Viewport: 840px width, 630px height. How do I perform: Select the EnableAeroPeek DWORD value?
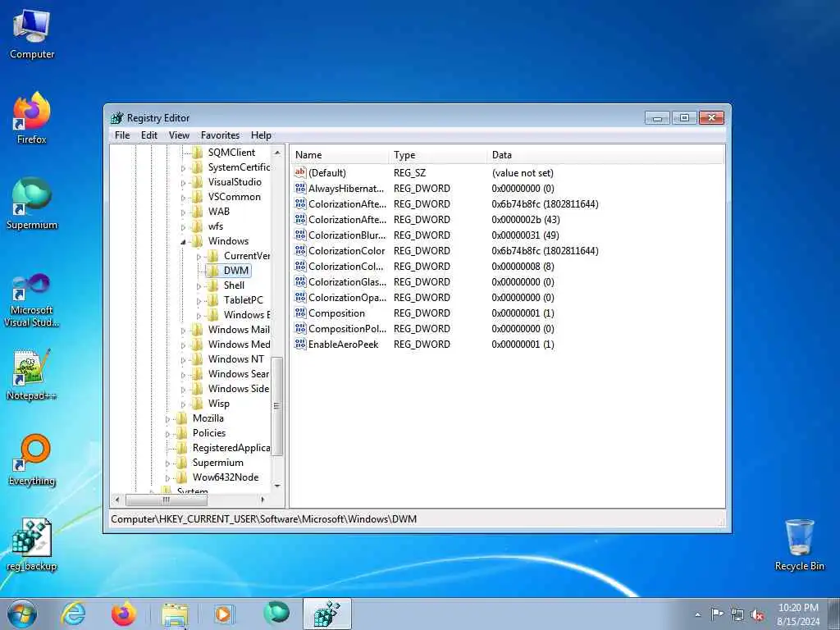pyautogui.click(x=344, y=345)
